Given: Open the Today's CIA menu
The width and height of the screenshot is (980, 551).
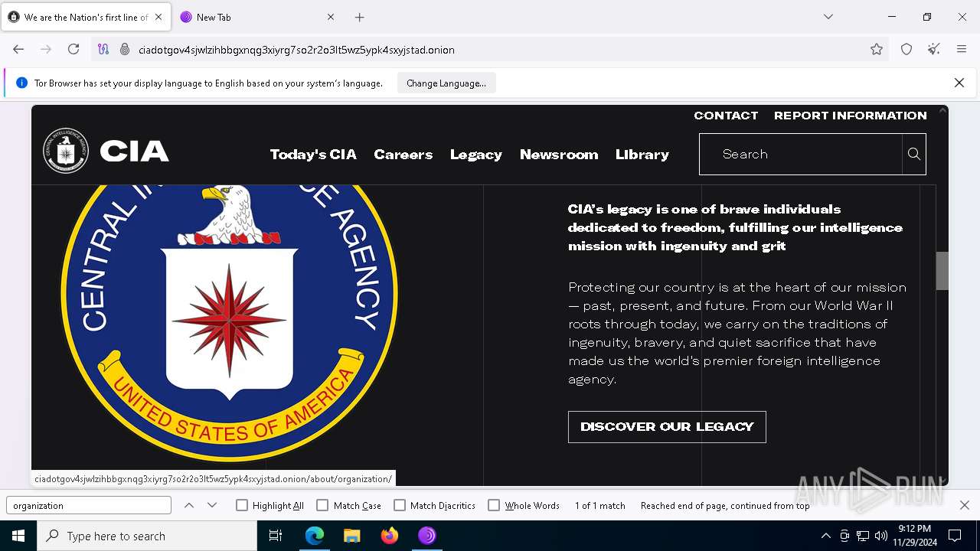Looking at the screenshot, I should [x=313, y=155].
